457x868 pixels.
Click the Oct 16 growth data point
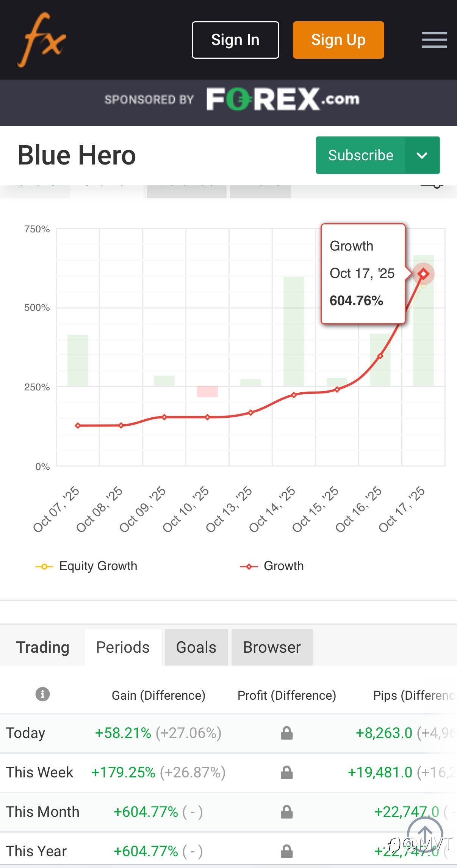point(380,356)
